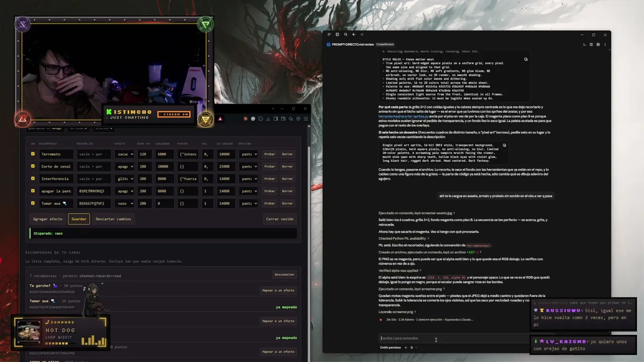Uncheck the Corte de senal checkbox

coord(33,166)
